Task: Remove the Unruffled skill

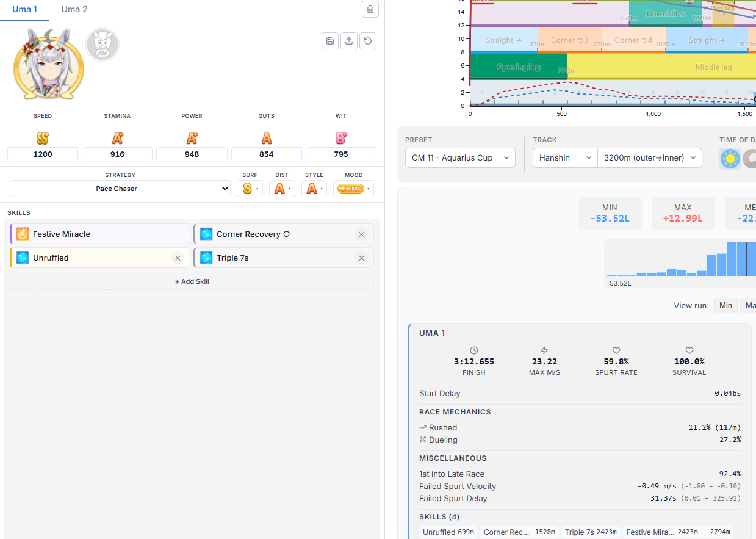Action: [178, 258]
